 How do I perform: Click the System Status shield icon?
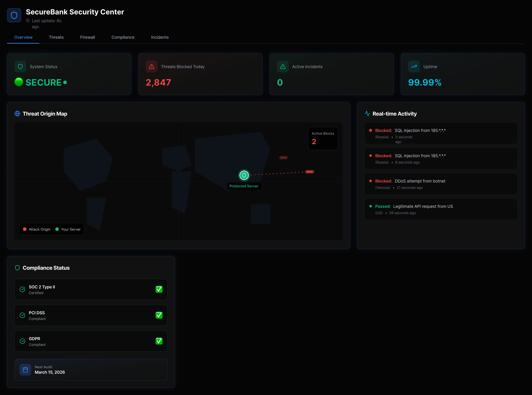coord(20,67)
